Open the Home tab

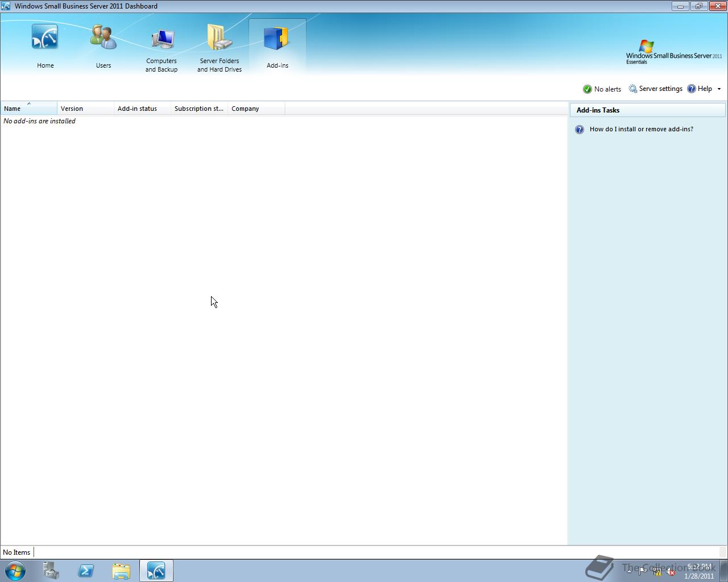pos(45,47)
